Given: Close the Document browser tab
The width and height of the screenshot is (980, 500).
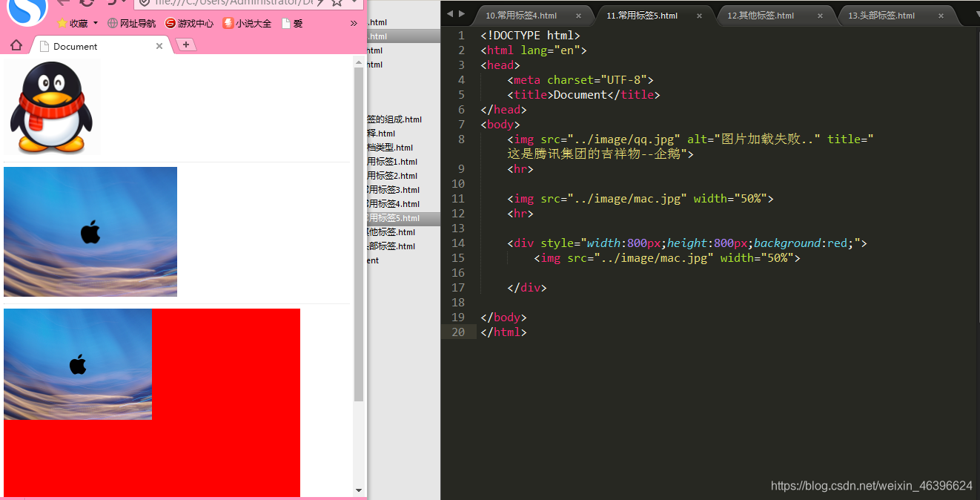Looking at the screenshot, I should [x=159, y=46].
